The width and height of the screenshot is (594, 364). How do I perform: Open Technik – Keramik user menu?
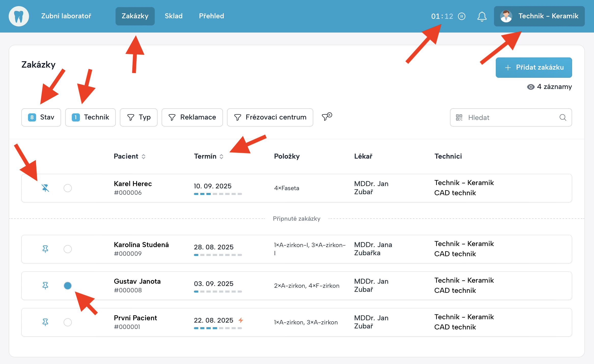coord(539,16)
